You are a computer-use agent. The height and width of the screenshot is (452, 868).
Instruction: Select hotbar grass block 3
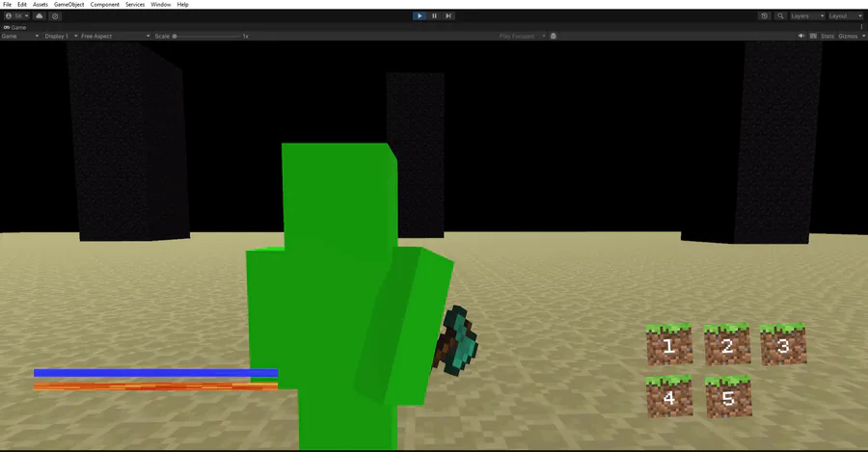783,344
